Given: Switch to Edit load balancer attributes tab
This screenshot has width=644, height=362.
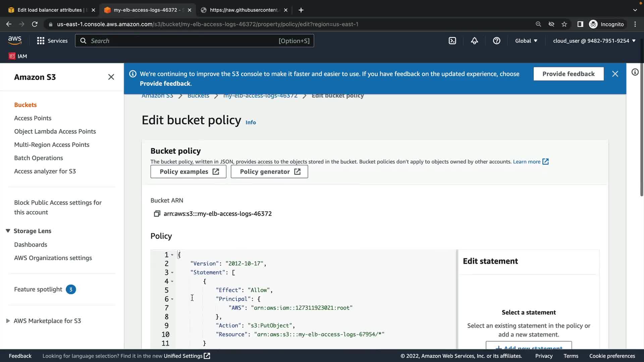Looking at the screenshot, I should click(50, 10).
